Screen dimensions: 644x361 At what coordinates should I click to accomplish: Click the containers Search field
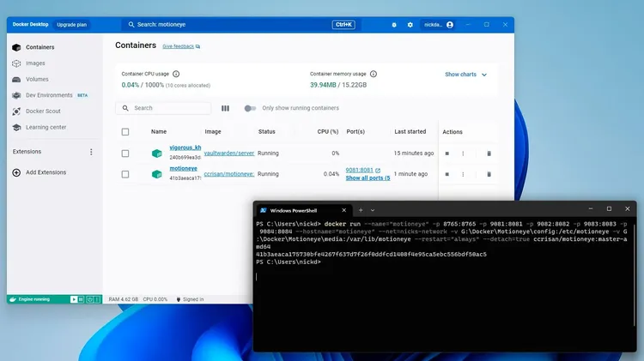(163, 108)
